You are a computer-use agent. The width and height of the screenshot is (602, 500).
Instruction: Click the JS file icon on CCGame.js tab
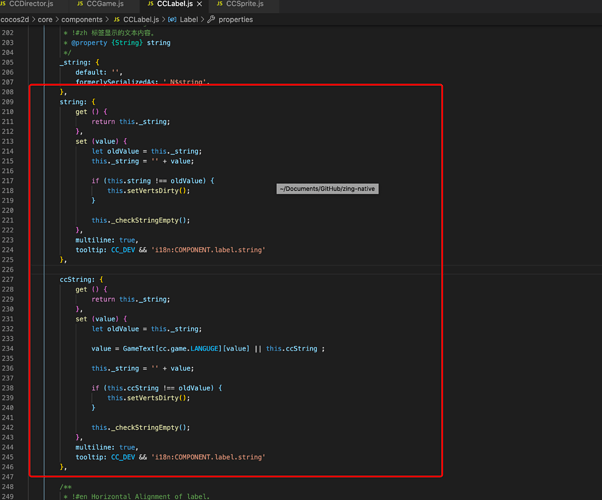pyautogui.click(x=80, y=4)
